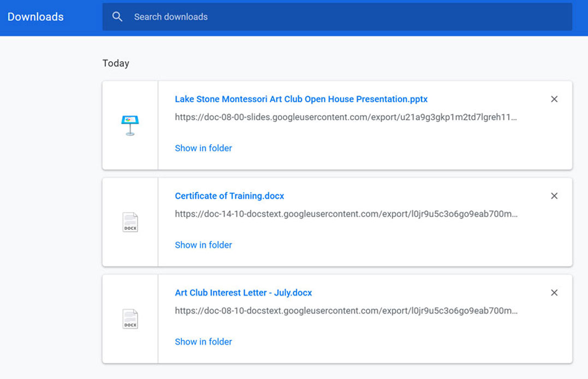Click the DOCX icon beside Certificate of Training
Viewport: 588px width, 379px height.
pyautogui.click(x=129, y=222)
